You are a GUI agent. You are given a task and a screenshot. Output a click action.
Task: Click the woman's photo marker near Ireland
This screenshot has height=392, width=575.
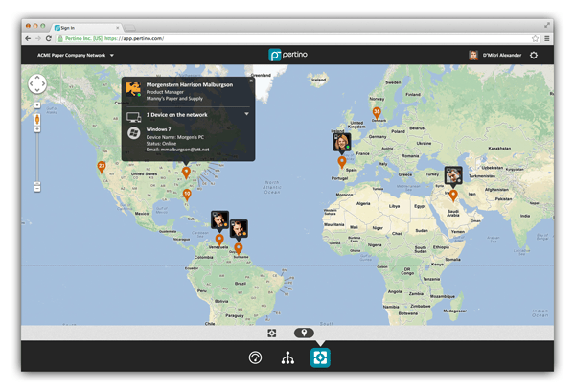click(342, 142)
